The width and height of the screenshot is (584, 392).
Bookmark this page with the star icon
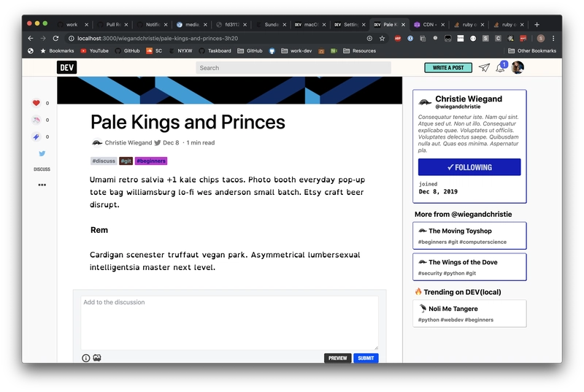(x=382, y=39)
